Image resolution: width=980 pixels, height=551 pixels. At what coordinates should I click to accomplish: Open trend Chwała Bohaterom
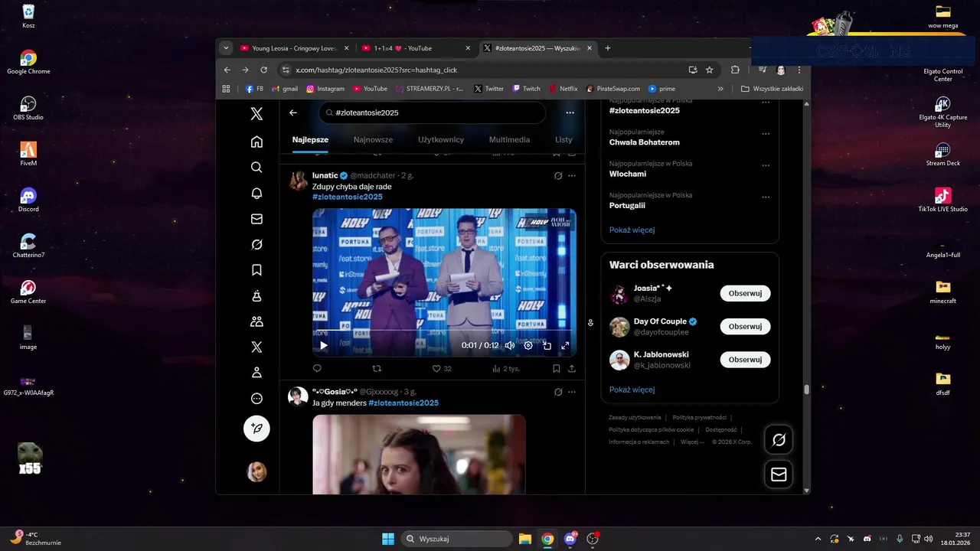[644, 142]
